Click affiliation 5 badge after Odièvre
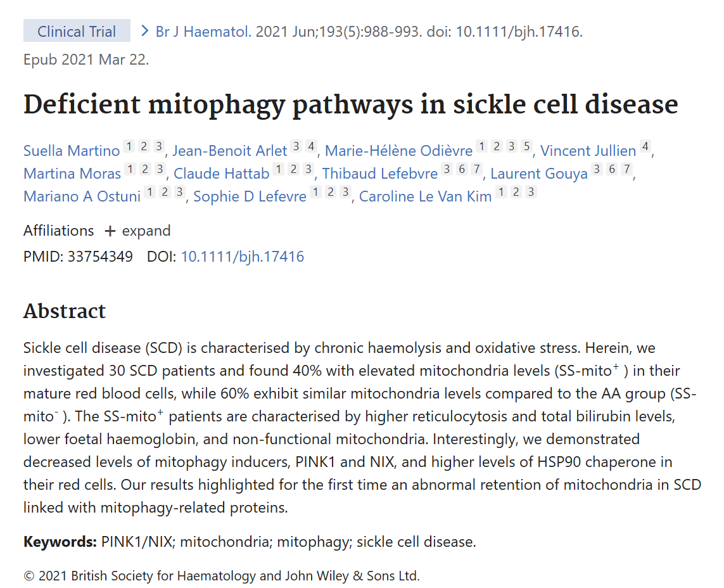The image size is (724, 588). pos(526,146)
